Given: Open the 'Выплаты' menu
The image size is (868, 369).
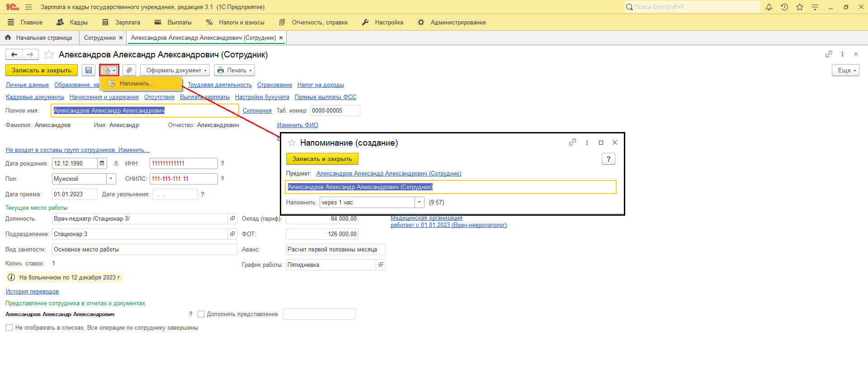Looking at the screenshot, I should coord(173,22).
